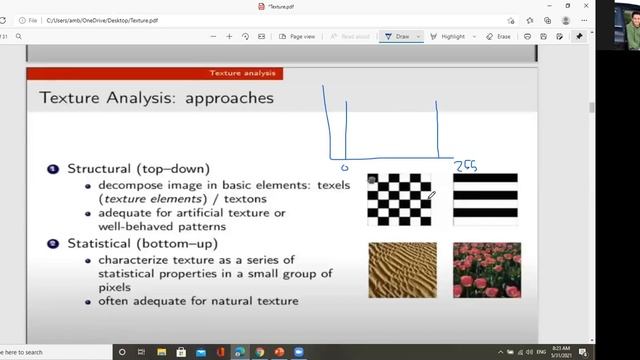Click the checkerboard pattern image

tap(399, 200)
